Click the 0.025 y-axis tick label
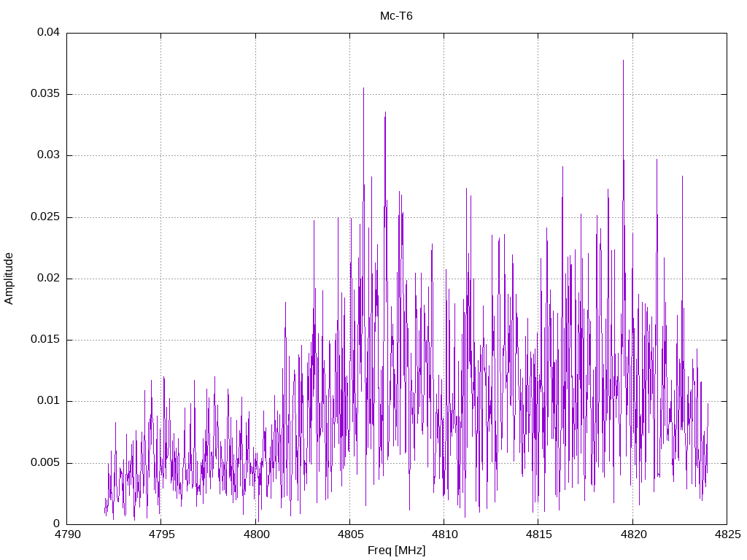This screenshot has width=747, height=560. [x=45, y=217]
